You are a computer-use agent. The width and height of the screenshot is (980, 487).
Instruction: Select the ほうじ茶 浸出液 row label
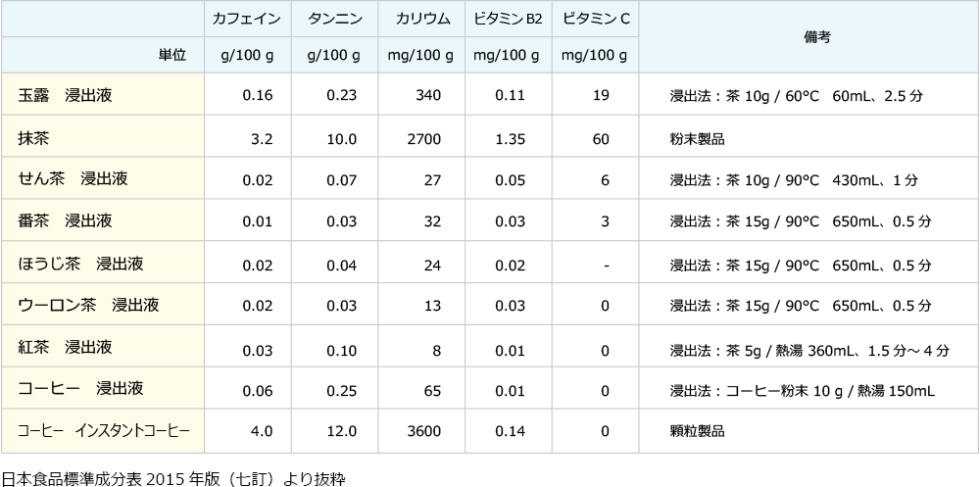80,264
